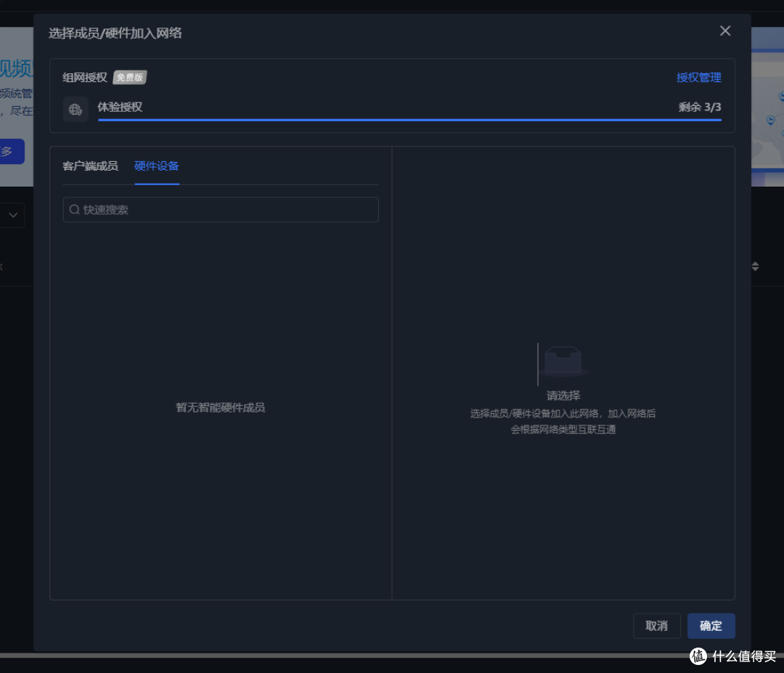Click the blue button in the background banner
Image resolution: width=784 pixels, height=673 pixels.
12,152
